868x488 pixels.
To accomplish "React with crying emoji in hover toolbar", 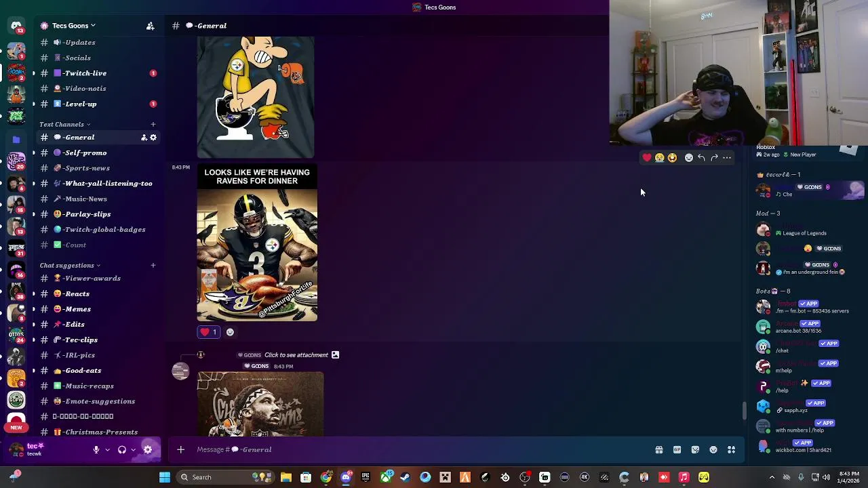I will pyautogui.click(x=660, y=158).
